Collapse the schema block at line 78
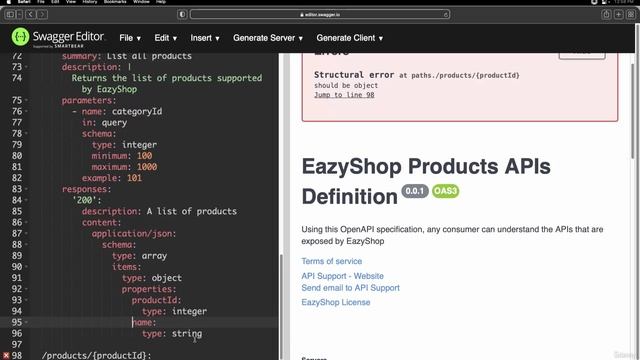The width and height of the screenshot is (640, 360). [26, 133]
